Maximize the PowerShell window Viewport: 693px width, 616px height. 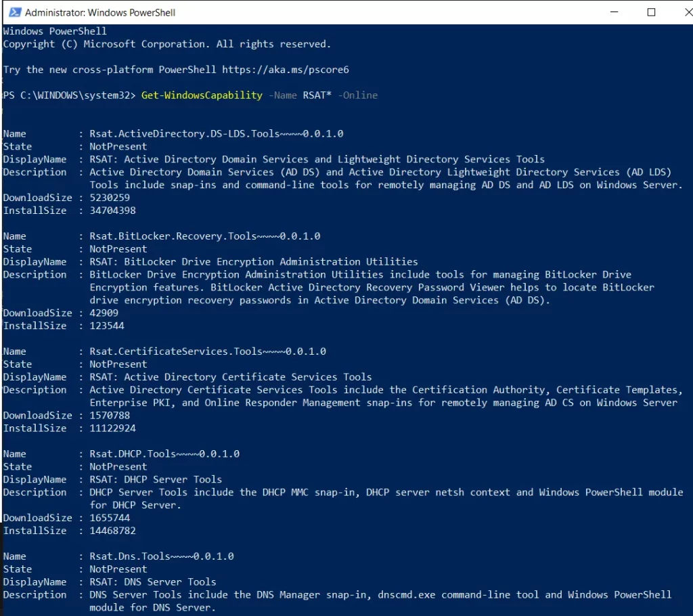(x=651, y=12)
